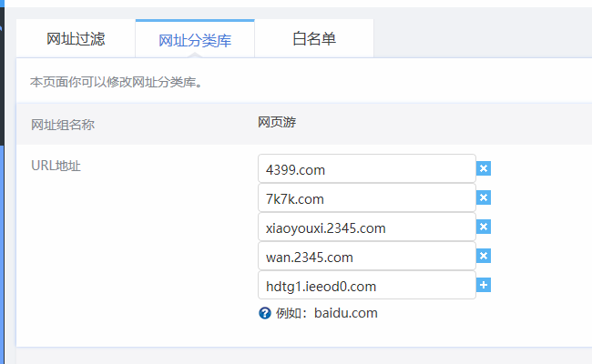Remove xiaoyouxi.2345.com using its X icon
The image size is (592, 364).
pos(484,227)
